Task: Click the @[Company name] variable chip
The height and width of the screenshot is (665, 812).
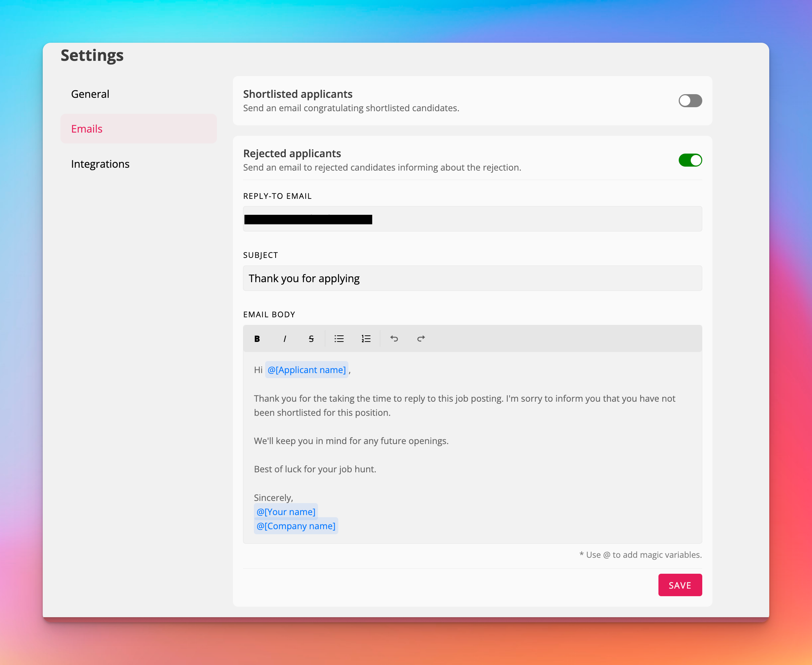Action: coord(296,526)
